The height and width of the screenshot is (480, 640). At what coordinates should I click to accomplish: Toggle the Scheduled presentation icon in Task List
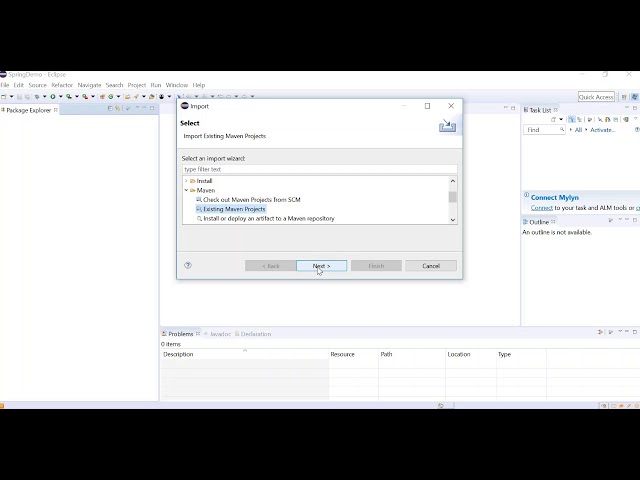[x=580, y=120]
